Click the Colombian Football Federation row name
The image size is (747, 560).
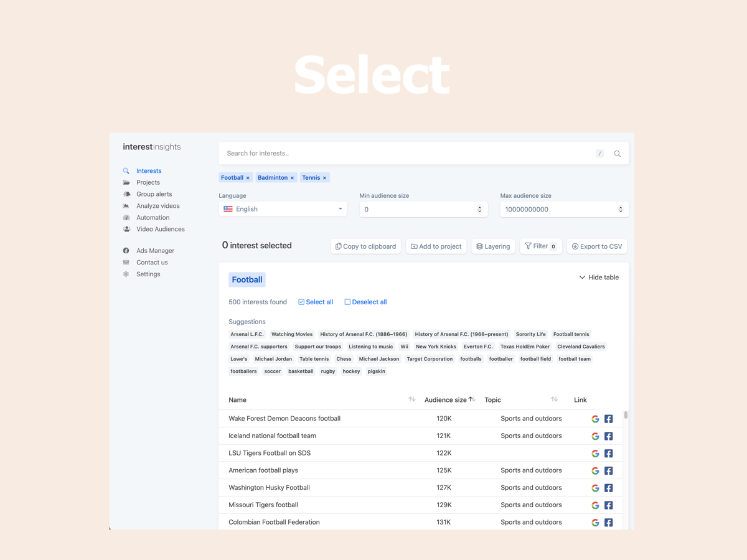(x=274, y=523)
